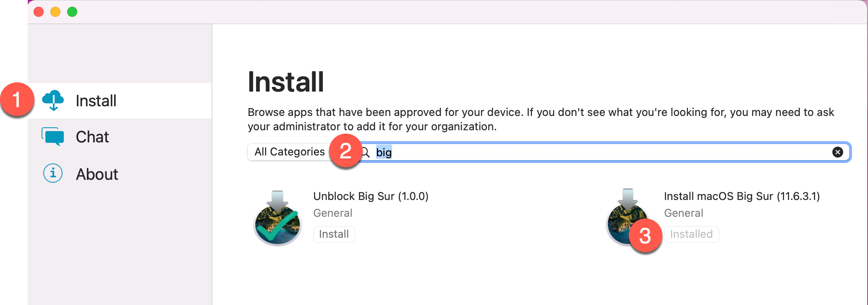Close the window with the red button
The width and height of the screenshot is (868, 305).
pos(39,12)
